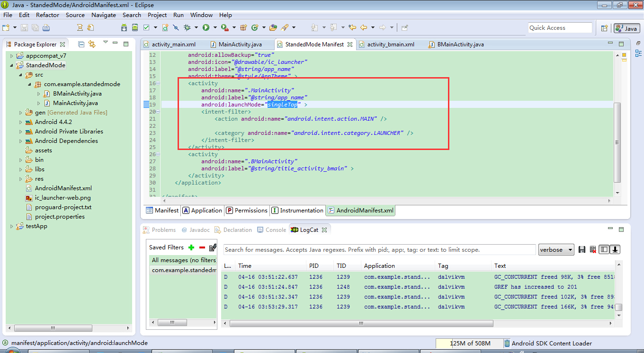Run garbage collector trash icon

click(507, 343)
